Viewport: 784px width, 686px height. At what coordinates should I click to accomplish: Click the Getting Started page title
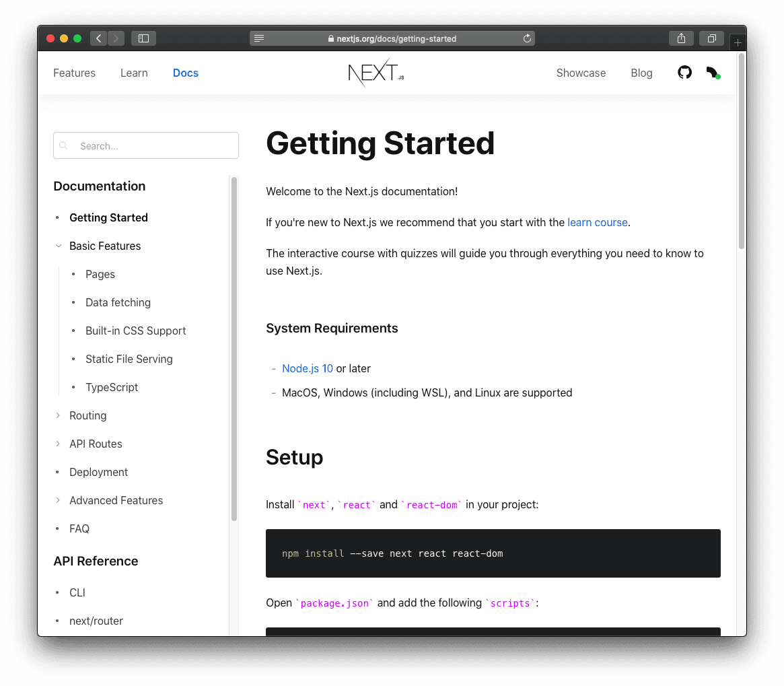click(380, 143)
